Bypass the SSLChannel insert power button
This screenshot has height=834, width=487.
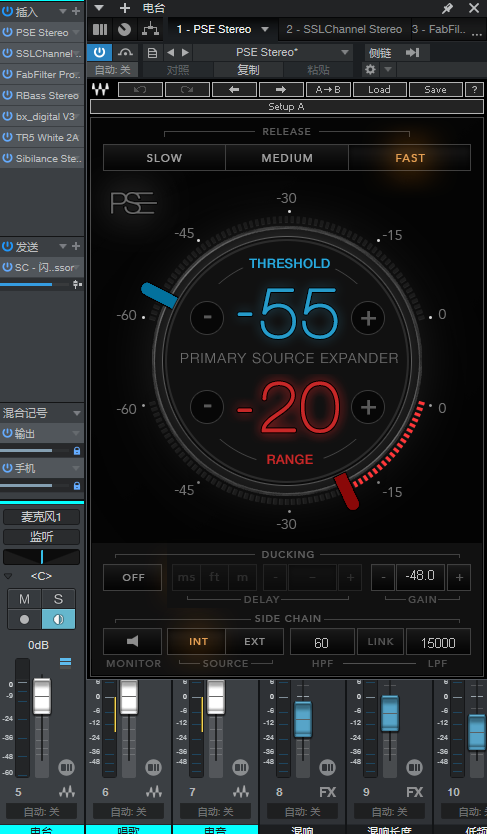point(7,53)
